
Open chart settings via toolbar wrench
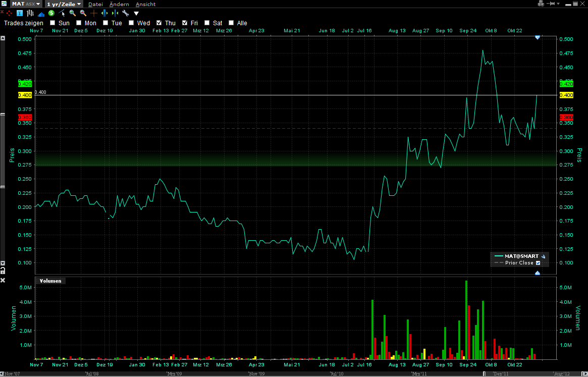tap(126, 13)
